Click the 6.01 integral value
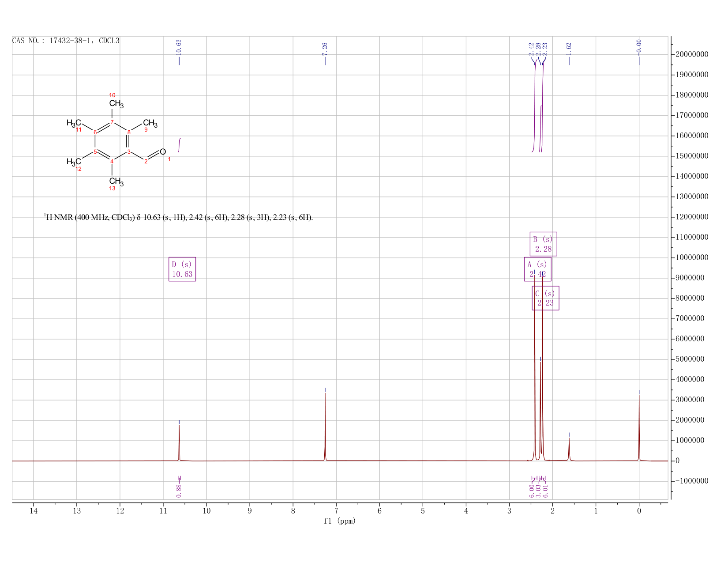The width and height of the screenshot is (728, 563). pyautogui.click(x=545, y=491)
